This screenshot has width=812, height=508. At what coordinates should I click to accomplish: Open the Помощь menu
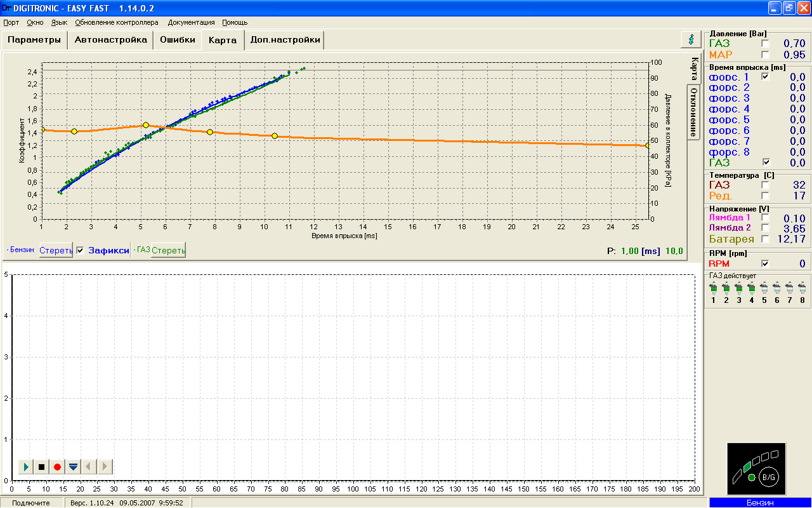(235, 22)
